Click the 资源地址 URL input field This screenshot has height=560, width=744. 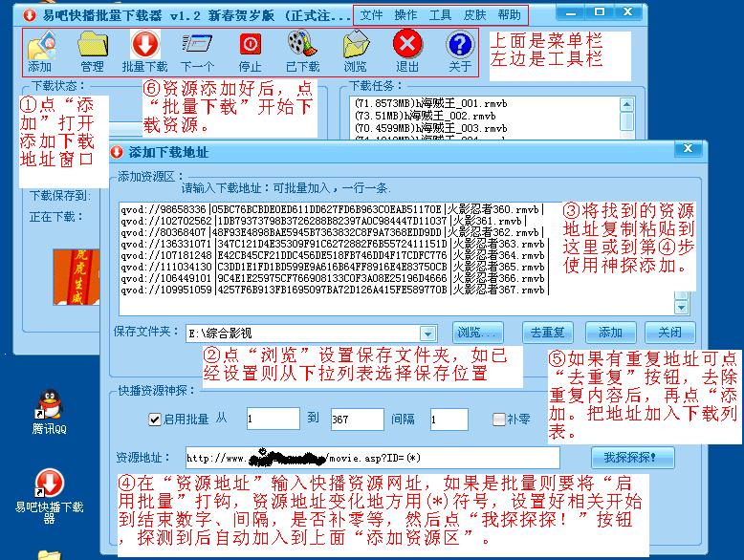(x=372, y=458)
